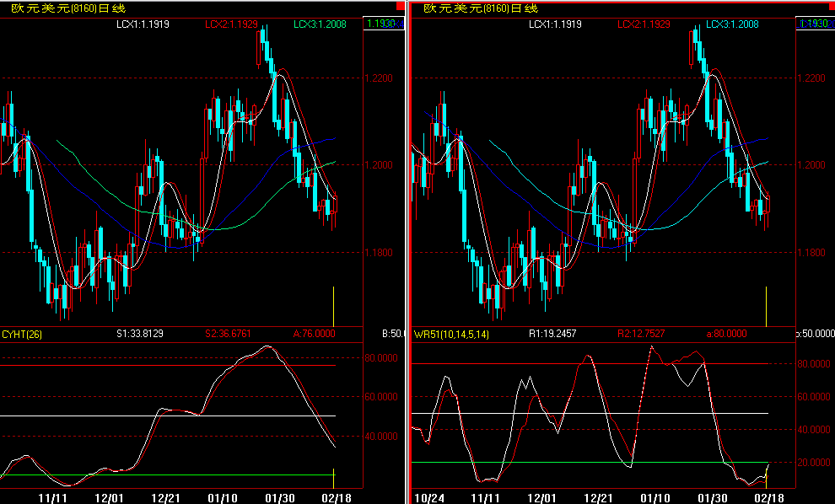Click red LCX2:1.1929 label in left chart
Viewport: 835px width, 504px height.
coord(231,24)
